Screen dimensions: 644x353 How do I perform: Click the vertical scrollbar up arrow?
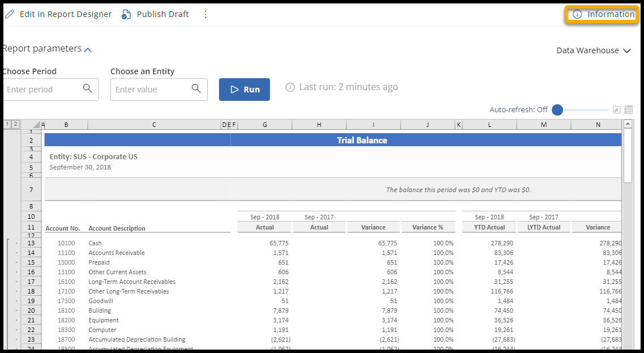click(628, 124)
